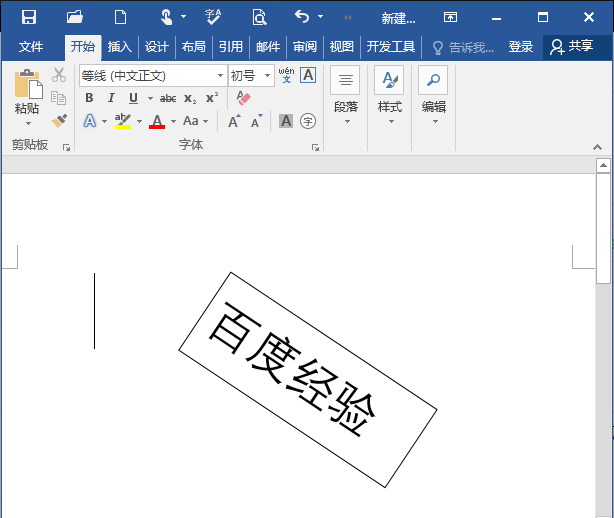Expand the Paste options arrow
This screenshot has height=518, width=614.
click(28, 123)
